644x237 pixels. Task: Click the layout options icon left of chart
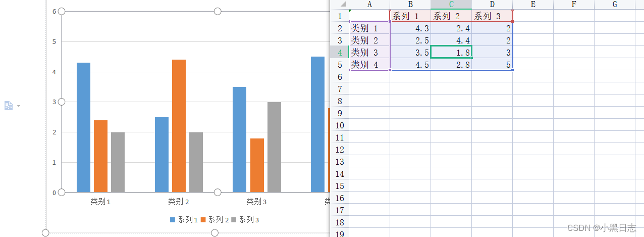(9, 106)
